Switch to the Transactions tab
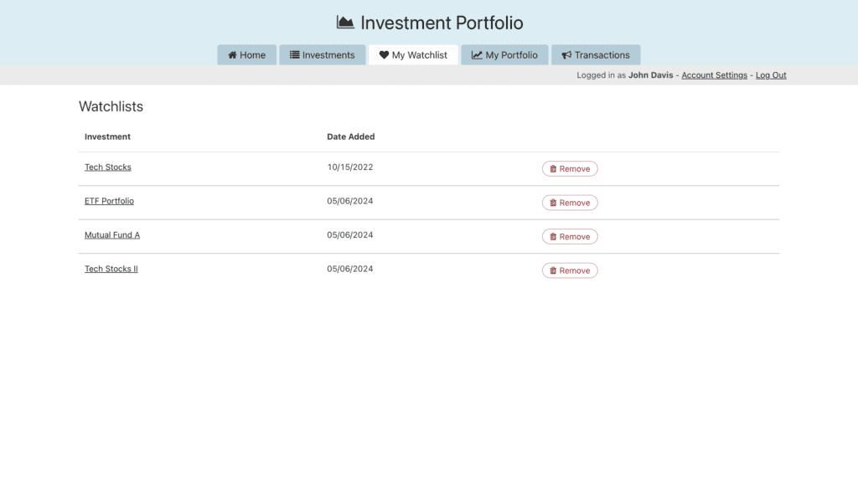The height and width of the screenshot is (504, 858). 596,55
